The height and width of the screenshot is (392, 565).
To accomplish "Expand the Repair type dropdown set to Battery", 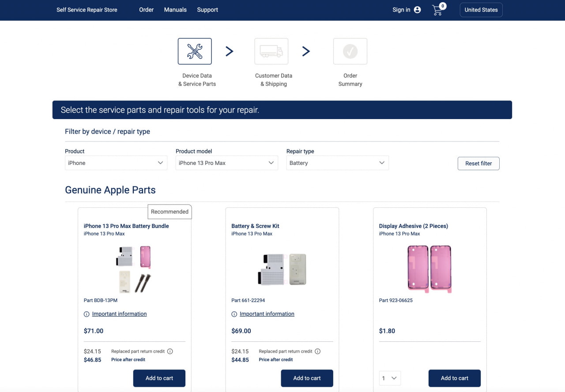I will 337,163.
